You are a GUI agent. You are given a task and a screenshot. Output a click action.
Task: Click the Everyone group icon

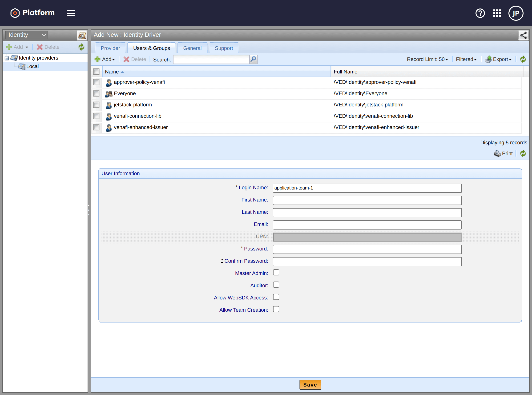(x=109, y=94)
